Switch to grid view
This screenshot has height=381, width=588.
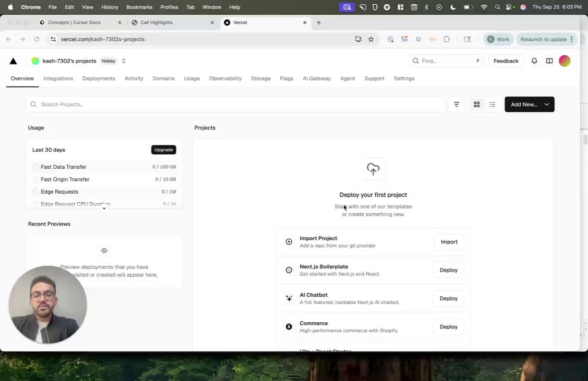pos(477,105)
